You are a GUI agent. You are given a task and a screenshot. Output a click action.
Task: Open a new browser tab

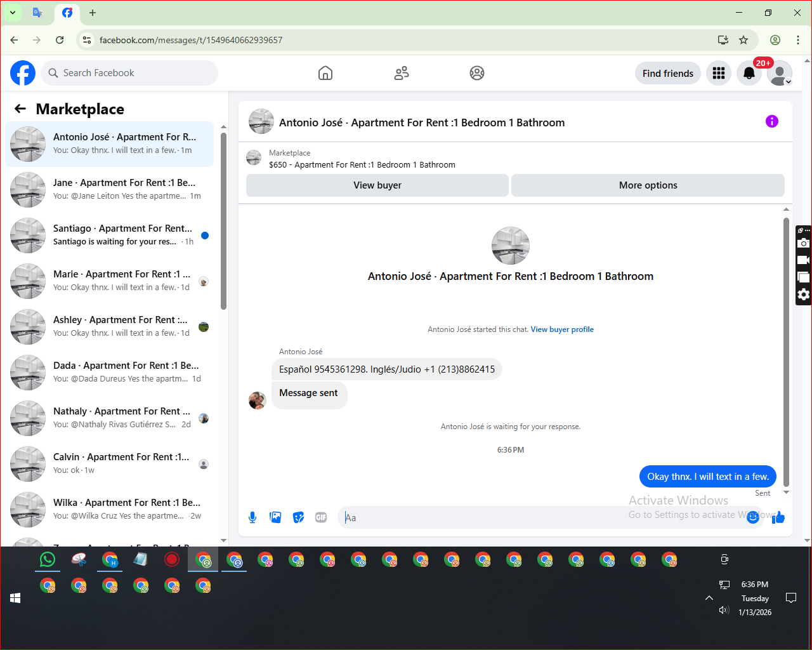pos(93,13)
